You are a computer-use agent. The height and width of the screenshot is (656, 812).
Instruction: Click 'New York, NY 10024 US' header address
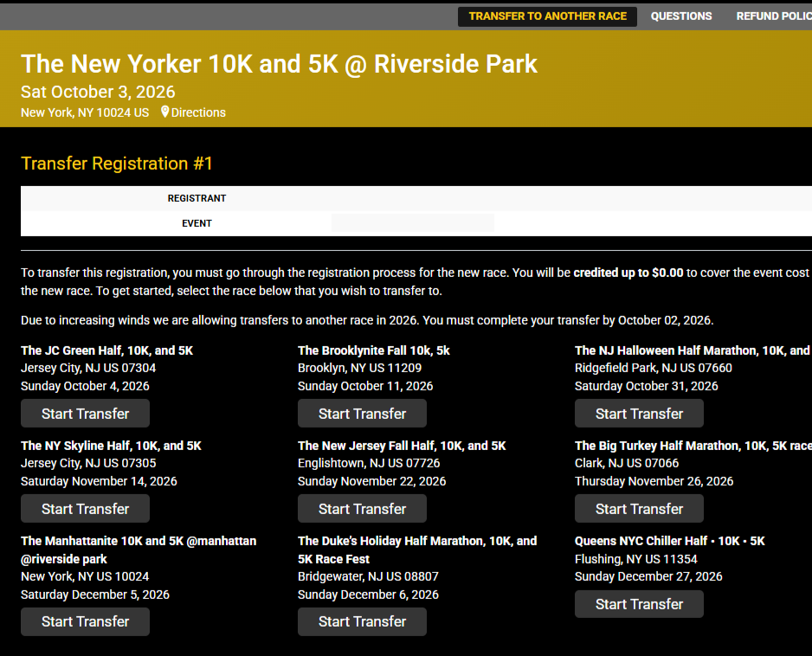pos(85,113)
